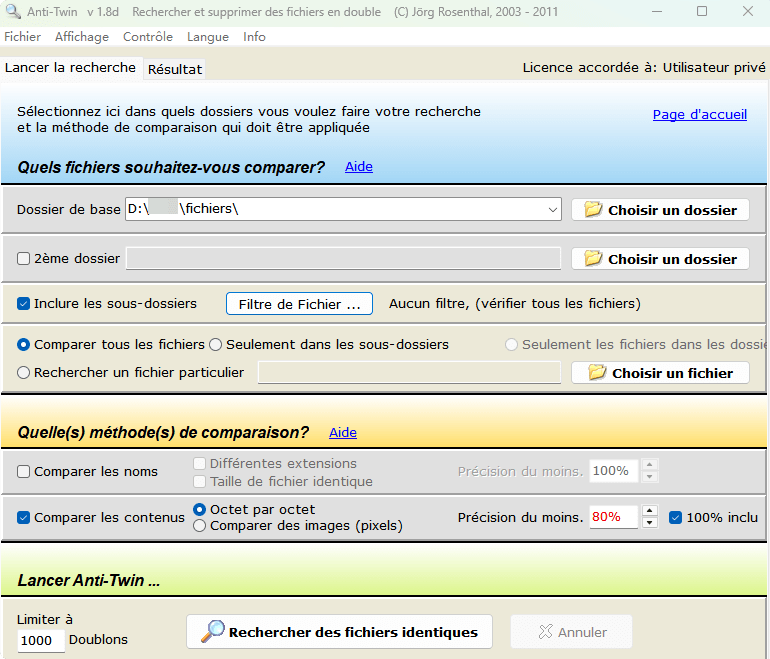Click the 2ème dossier path field

[343, 258]
